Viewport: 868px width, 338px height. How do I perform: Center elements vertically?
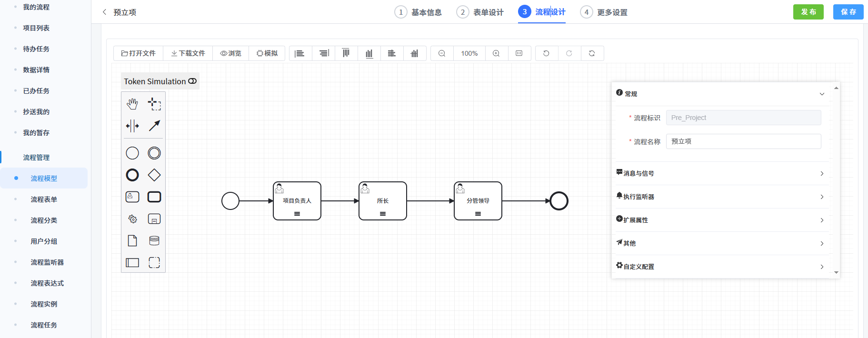point(415,53)
